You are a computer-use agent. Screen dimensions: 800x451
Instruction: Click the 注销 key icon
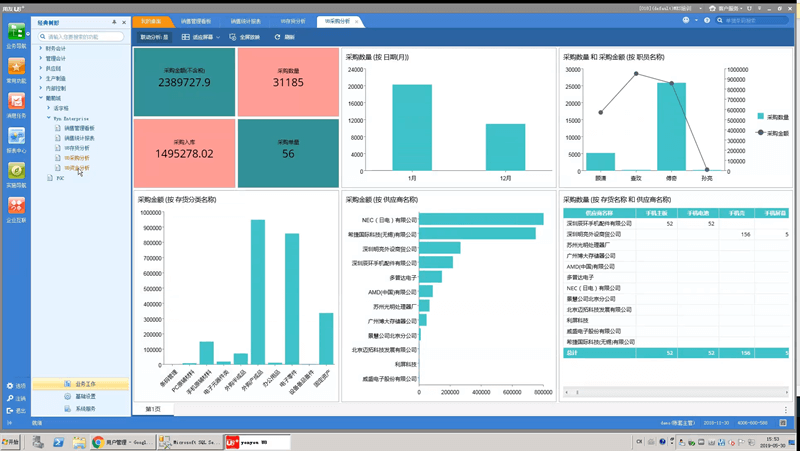[x=10, y=398]
